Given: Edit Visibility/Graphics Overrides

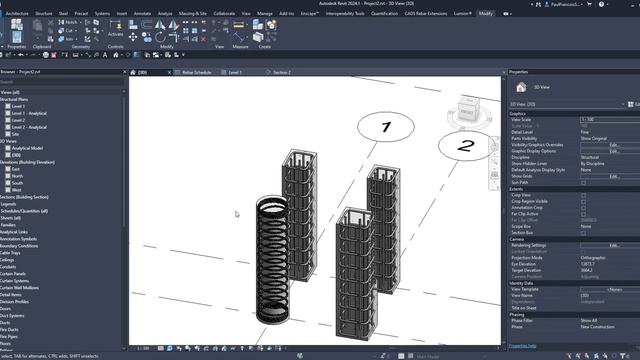Looking at the screenshot, I should click(610, 145).
